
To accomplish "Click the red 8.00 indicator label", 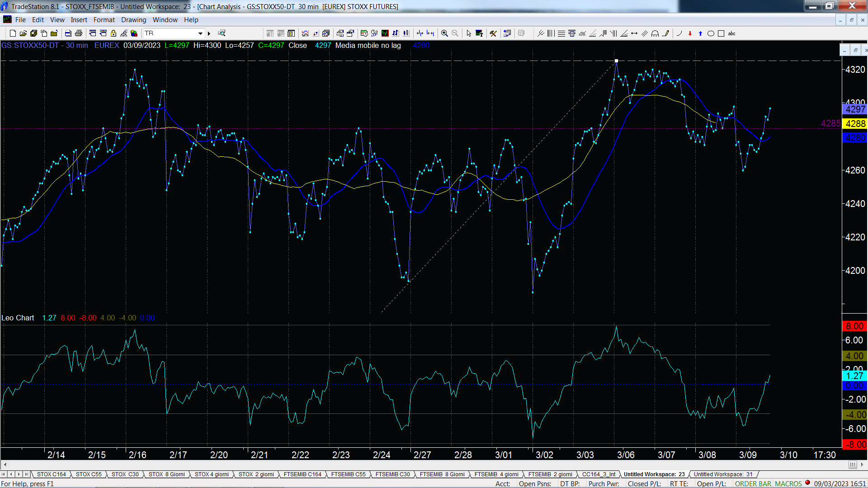I will pos(854,326).
